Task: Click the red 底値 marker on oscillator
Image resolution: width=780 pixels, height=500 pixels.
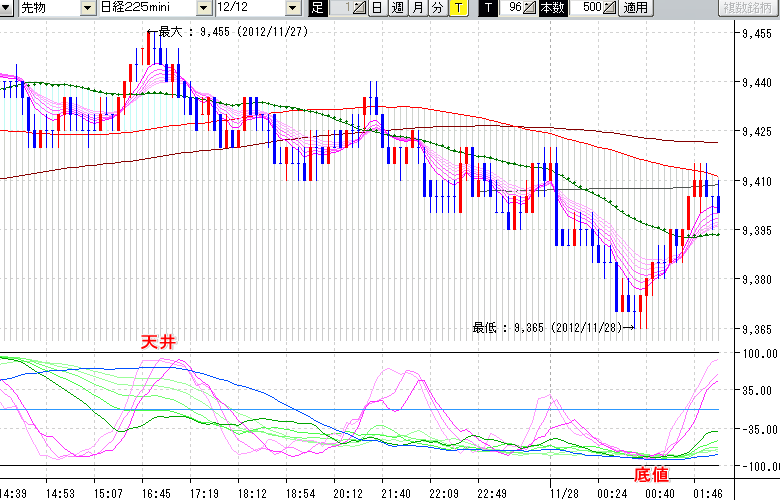Action: coord(651,473)
